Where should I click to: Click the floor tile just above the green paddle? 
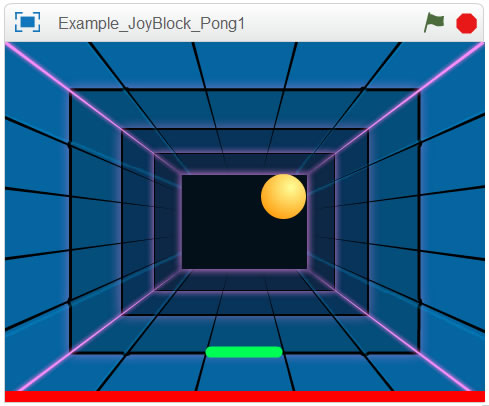pyautogui.click(x=244, y=332)
